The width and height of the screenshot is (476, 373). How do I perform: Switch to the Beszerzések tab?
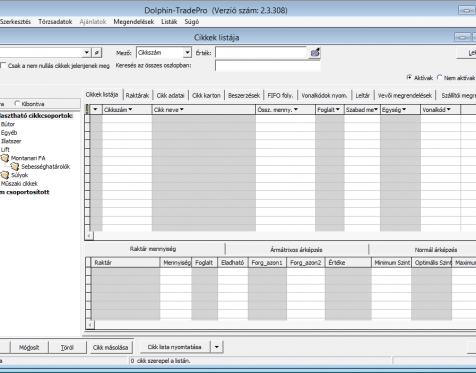pyautogui.click(x=244, y=95)
